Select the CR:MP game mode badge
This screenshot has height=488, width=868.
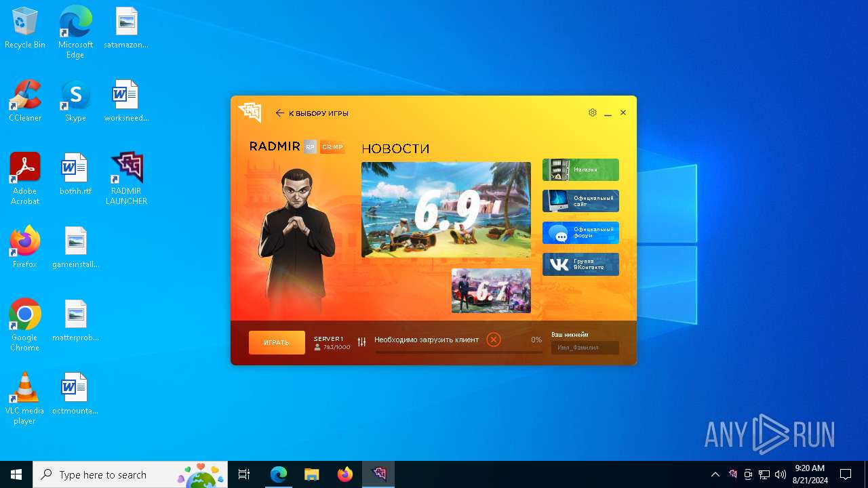tap(332, 147)
